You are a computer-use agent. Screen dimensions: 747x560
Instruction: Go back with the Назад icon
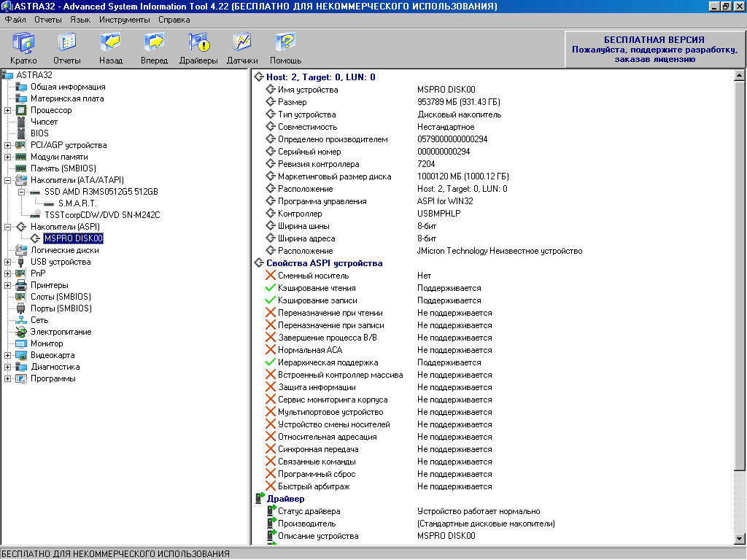(x=111, y=48)
